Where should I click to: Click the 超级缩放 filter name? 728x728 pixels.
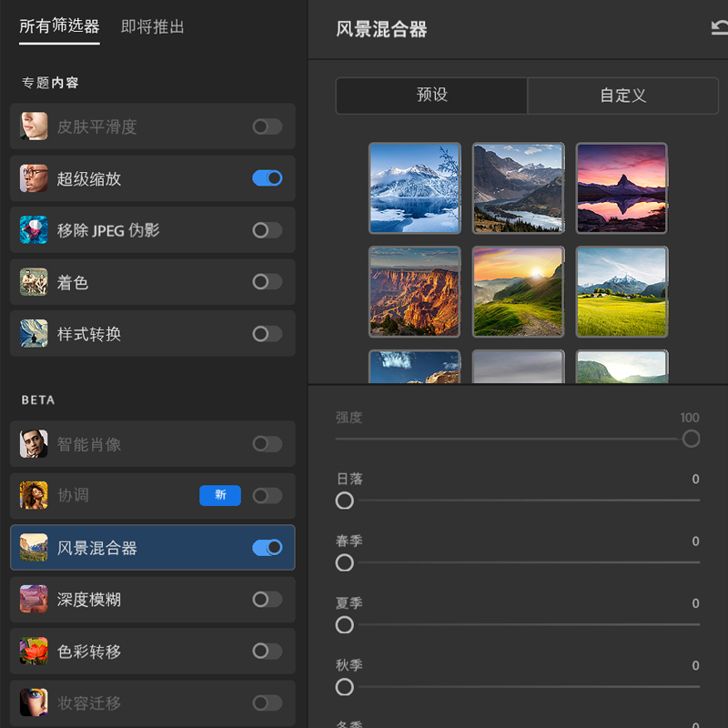point(88,178)
